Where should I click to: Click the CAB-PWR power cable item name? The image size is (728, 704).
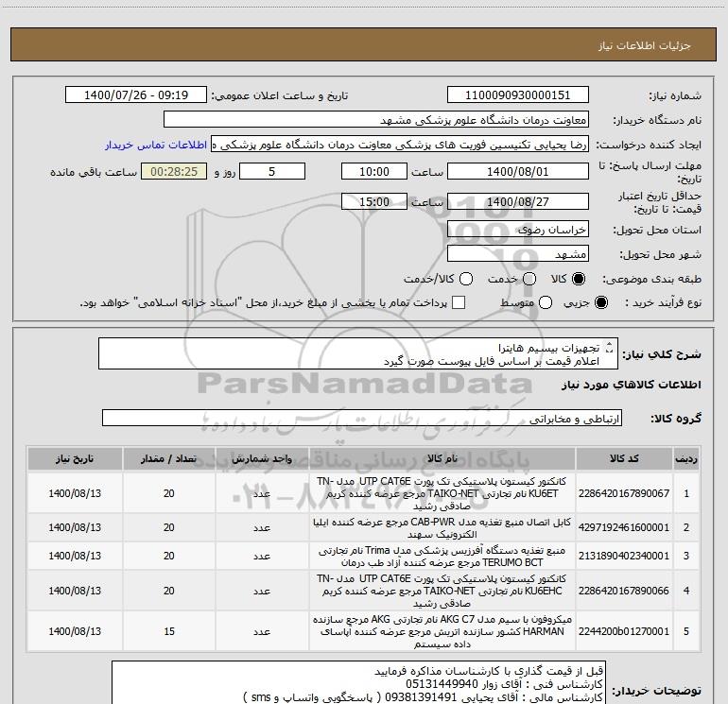coord(442,527)
